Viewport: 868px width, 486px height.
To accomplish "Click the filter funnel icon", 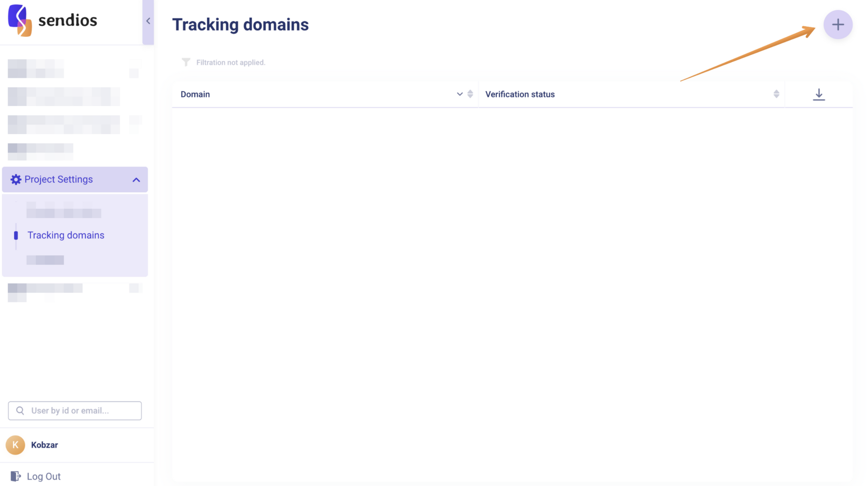I will pos(186,62).
